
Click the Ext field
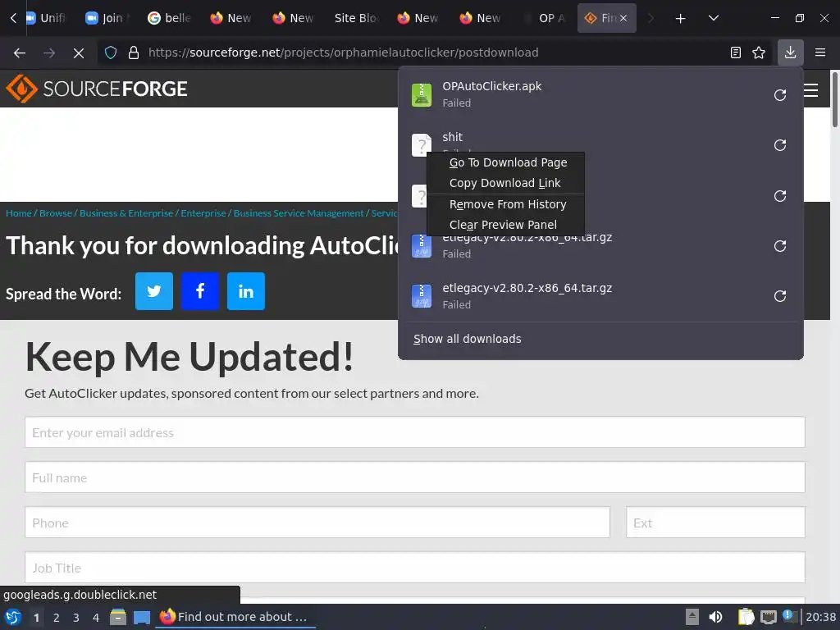[x=715, y=523]
